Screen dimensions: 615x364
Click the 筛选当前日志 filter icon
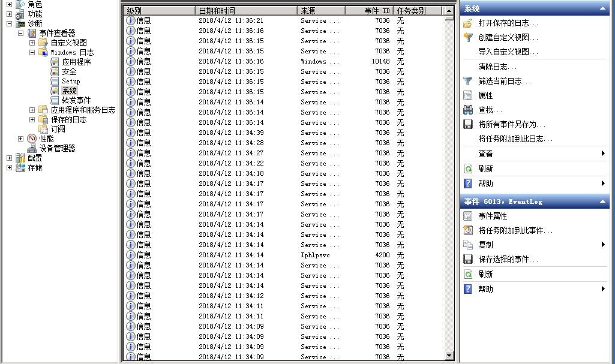point(467,81)
